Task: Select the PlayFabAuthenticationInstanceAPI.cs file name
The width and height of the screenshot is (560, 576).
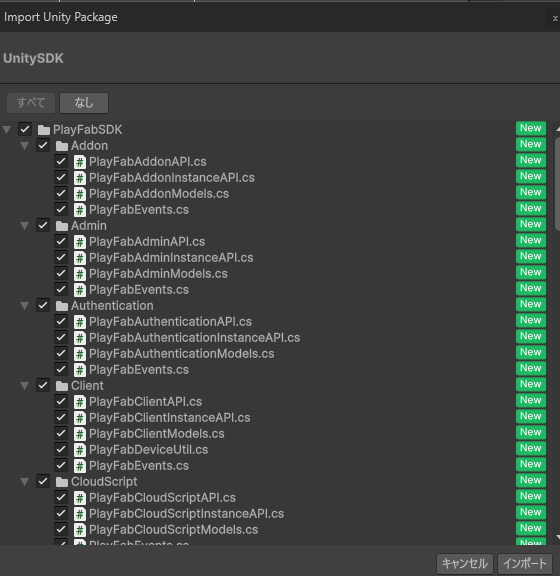Action: coord(194,338)
